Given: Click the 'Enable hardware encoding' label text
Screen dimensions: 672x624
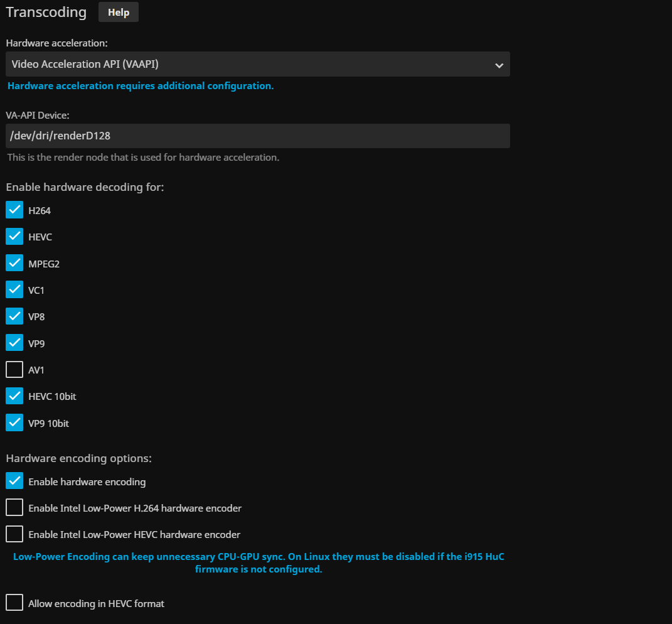Looking at the screenshot, I should [x=87, y=482].
